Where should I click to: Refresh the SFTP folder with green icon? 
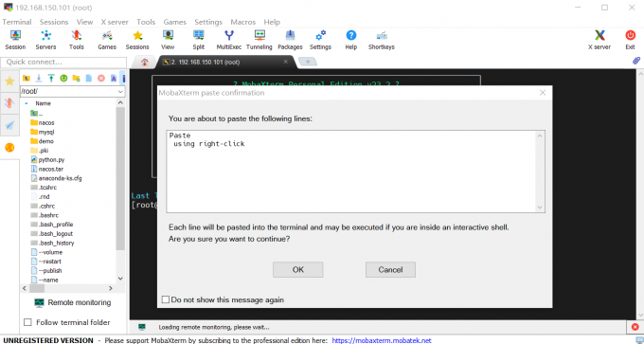point(63,78)
